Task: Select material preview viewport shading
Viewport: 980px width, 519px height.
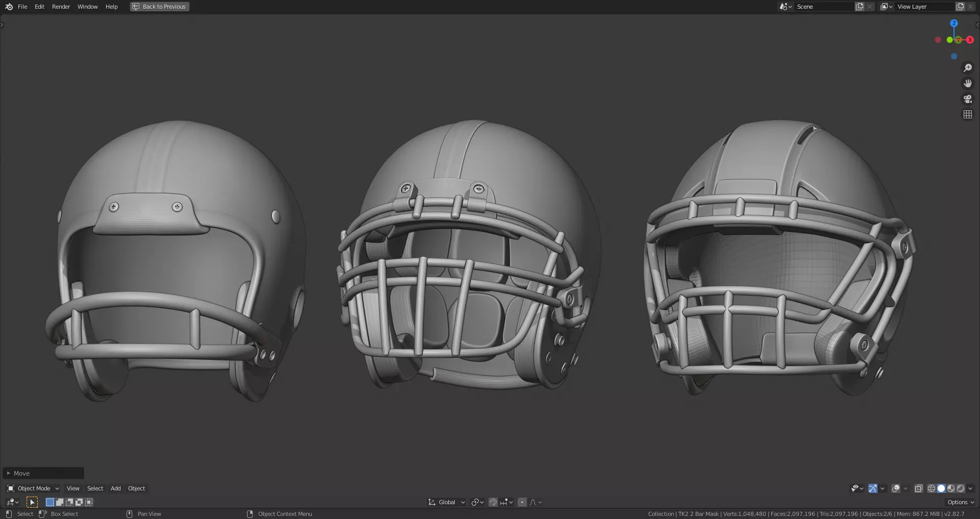Action: pos(951,488)
